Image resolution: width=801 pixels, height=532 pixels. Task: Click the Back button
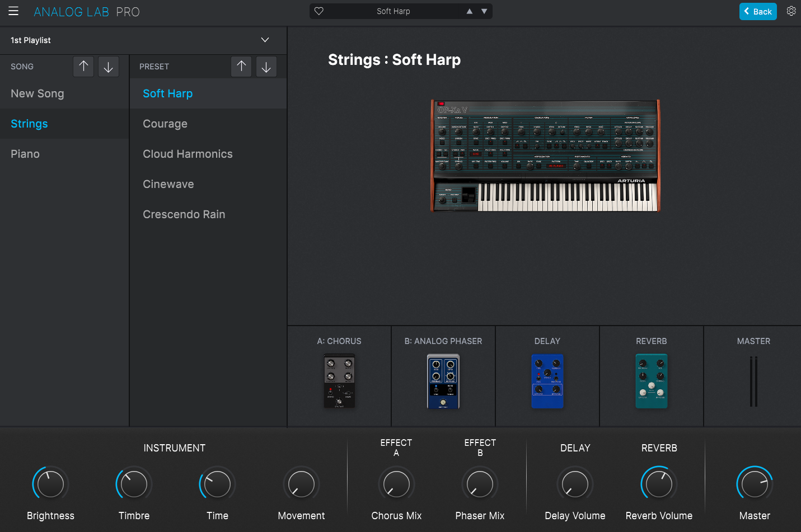click(x=757, y=11)
